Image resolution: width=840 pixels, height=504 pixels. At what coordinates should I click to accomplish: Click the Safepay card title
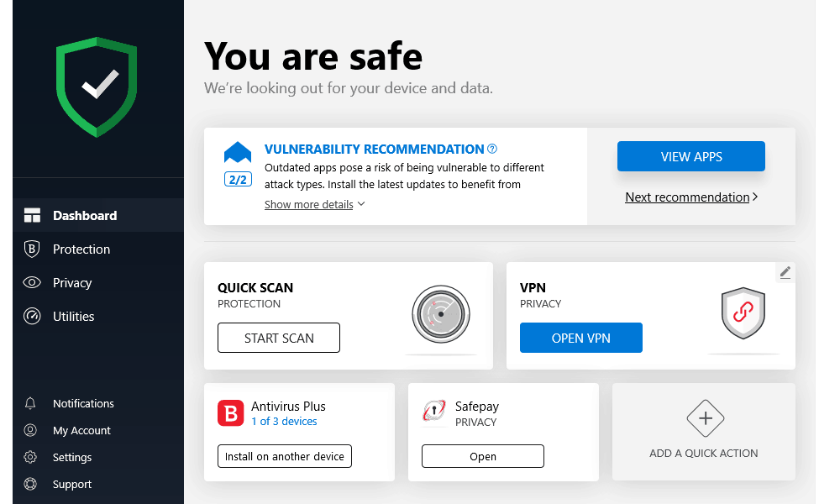[x=477, y=407]
